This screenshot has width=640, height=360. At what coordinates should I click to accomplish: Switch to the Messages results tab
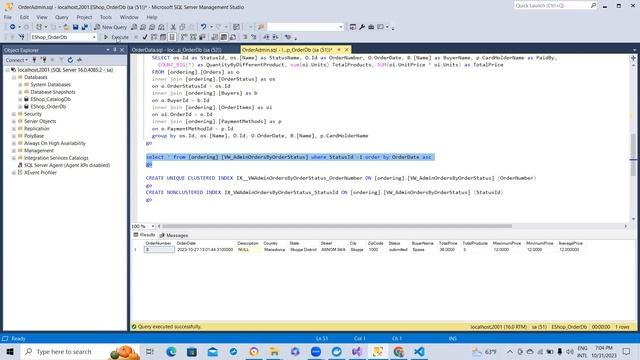(174, 236)
